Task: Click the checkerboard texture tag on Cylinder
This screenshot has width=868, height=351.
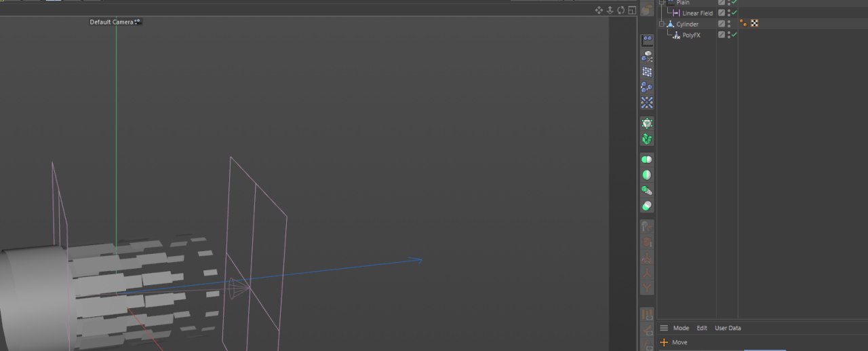Action: coord(754,24)
